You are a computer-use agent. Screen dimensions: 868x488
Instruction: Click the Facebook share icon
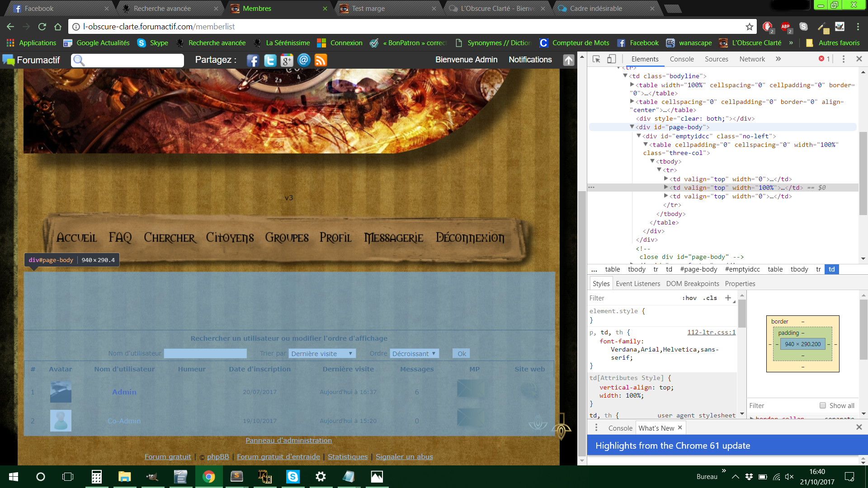point(253,60)
